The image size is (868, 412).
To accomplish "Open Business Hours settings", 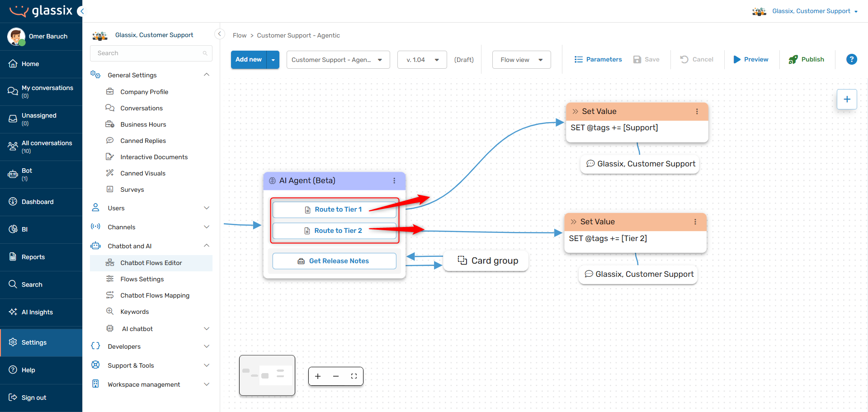I will [143, 124].
